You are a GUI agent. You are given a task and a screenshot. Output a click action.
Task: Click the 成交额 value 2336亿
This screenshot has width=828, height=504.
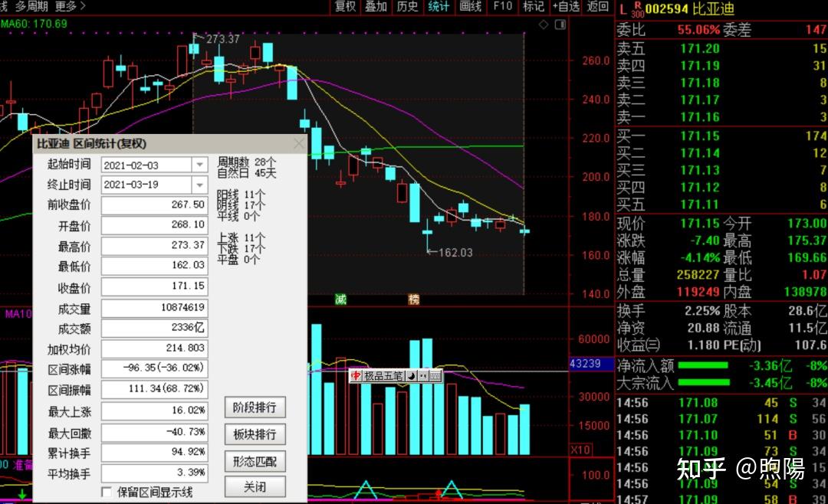pyautogui.click(x=154, y=328)
